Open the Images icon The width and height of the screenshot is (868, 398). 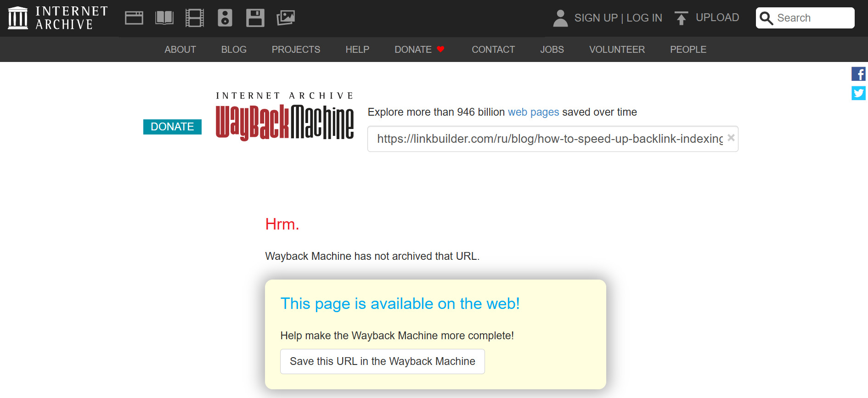pos(286,18)
